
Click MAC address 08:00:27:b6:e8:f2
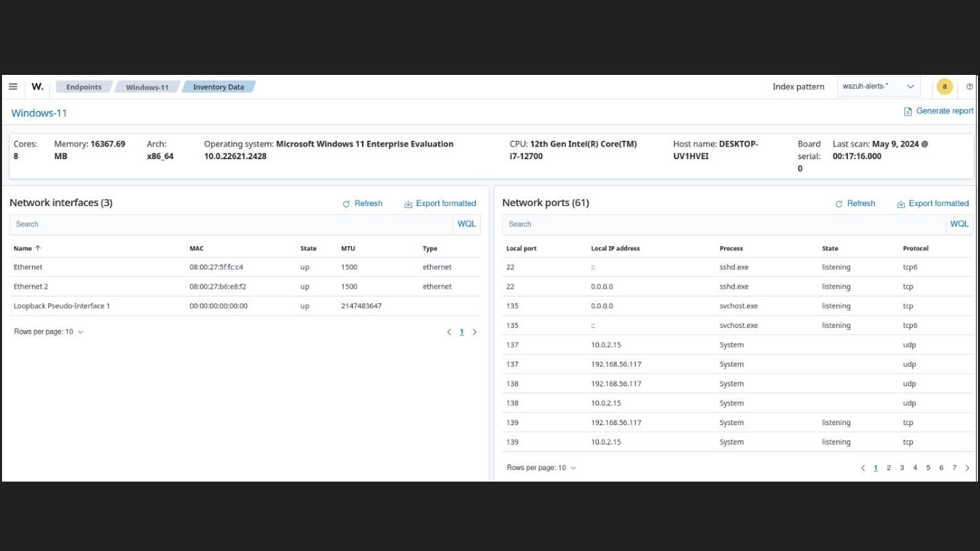pos(218,286)
